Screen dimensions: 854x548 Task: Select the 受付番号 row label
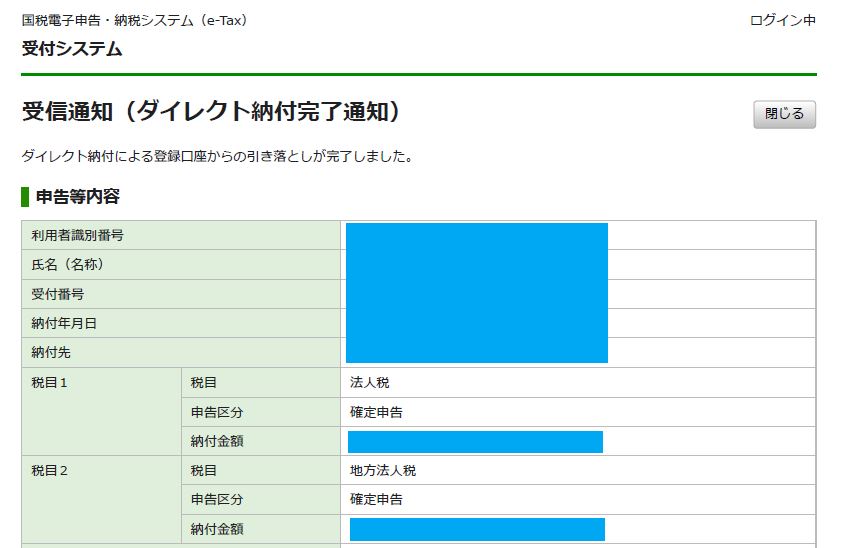(58, 294)
